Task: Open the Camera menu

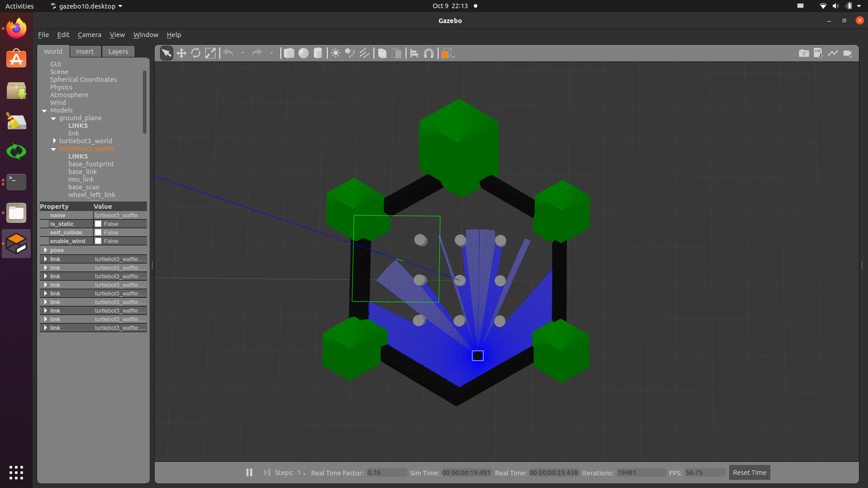Action: (89, 34)
